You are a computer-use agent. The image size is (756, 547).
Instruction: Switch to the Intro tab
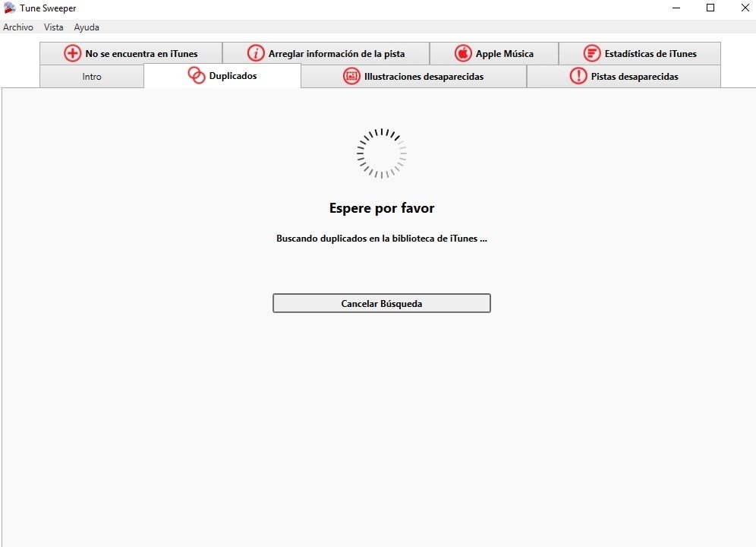pos(92,76)
